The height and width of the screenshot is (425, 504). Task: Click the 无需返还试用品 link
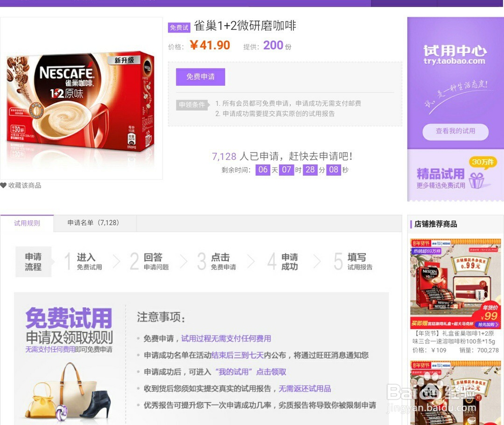(305, 389)
